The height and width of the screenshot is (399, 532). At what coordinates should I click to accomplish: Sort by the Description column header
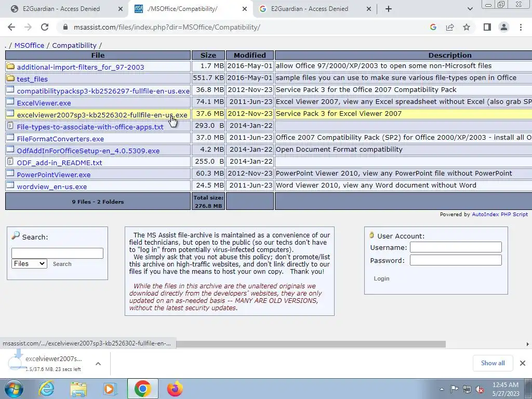(450, 55)
